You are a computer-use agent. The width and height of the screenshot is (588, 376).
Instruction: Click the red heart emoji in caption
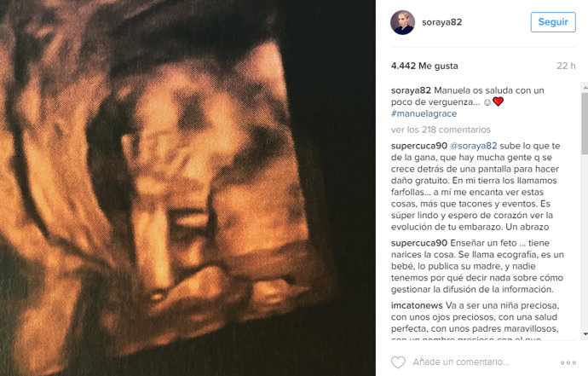pos(498,101)
